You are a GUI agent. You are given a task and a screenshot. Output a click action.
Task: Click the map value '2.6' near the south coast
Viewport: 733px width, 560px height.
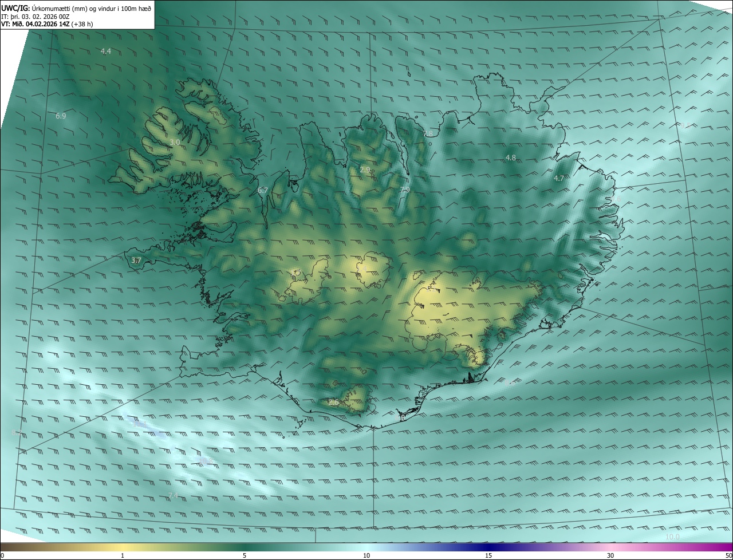coord(334,403)
